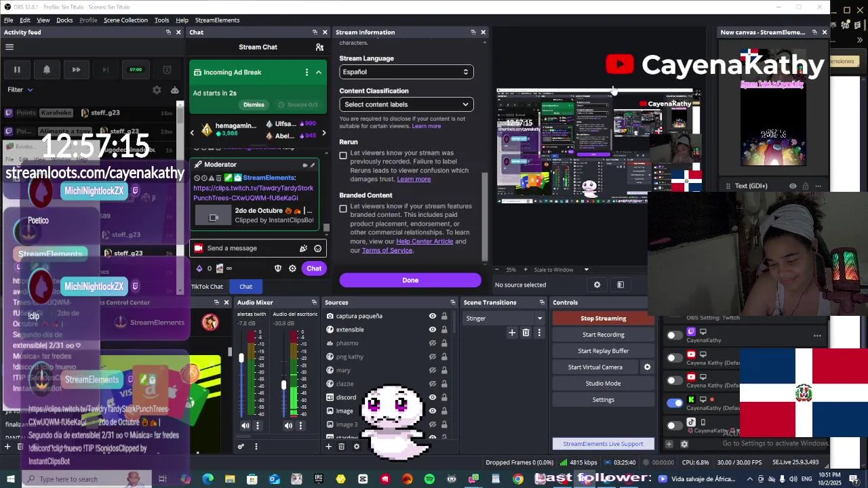Mute the alertas twitch audio channel
Image resolution: width=868 pixels, height=488 pixels.
(245, 426)
